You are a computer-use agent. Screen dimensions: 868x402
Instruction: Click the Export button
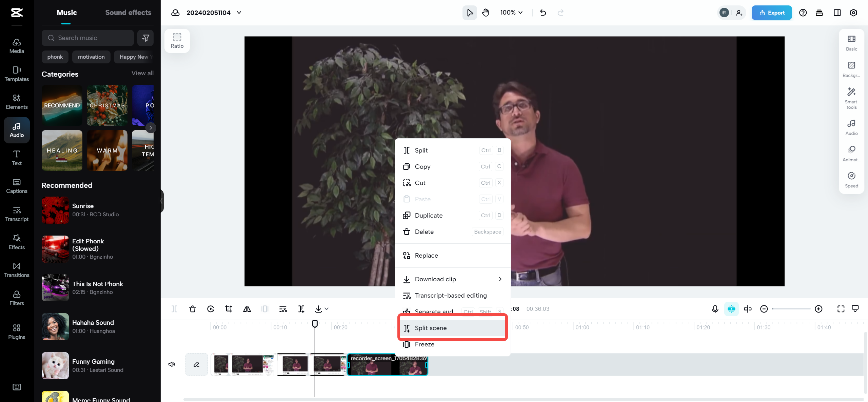tap(771, 13)
